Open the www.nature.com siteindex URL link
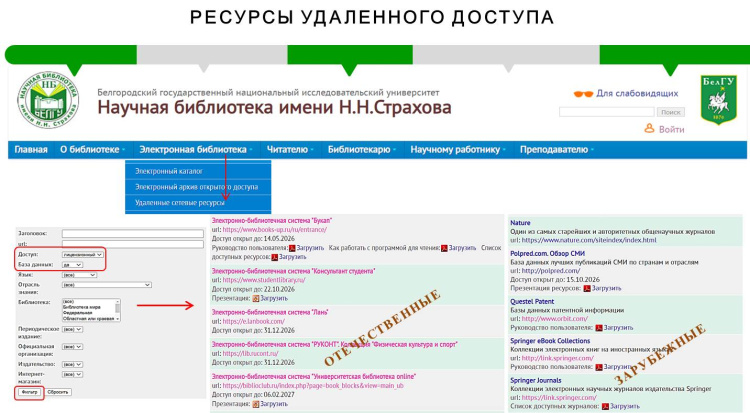750x413 pixels. [x=589, y=241]
